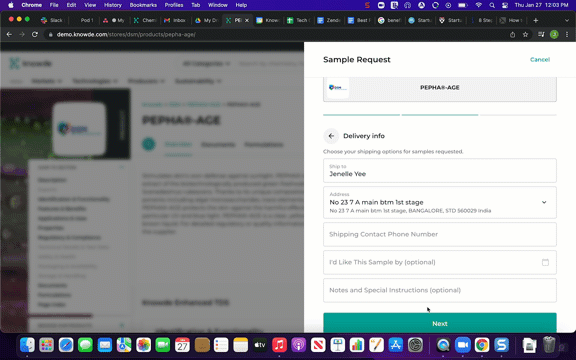
Task: Open App Store from the dock
Action: (x=396, y=345)
